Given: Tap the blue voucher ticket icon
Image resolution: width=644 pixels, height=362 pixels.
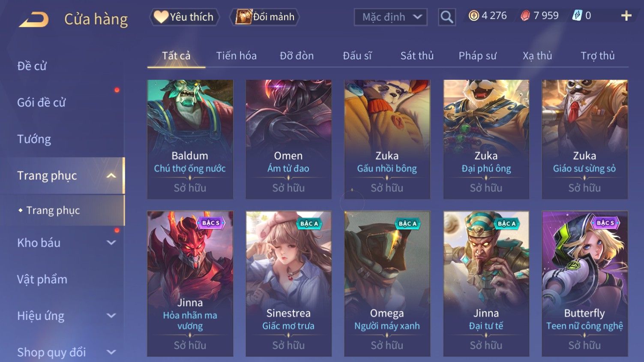Looking at the screenshot, I should [577, 16].
